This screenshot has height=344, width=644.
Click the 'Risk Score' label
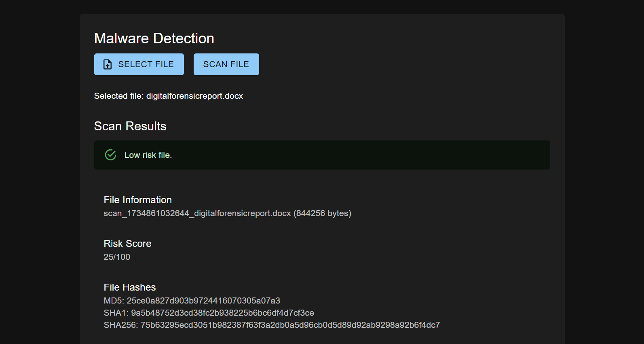[x=127, y=244]
